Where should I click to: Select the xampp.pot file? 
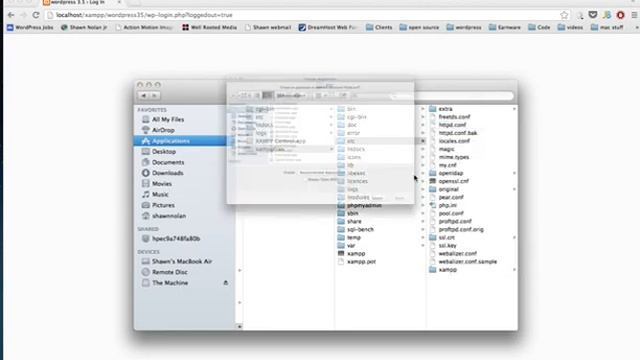click(x=361, y=262)
